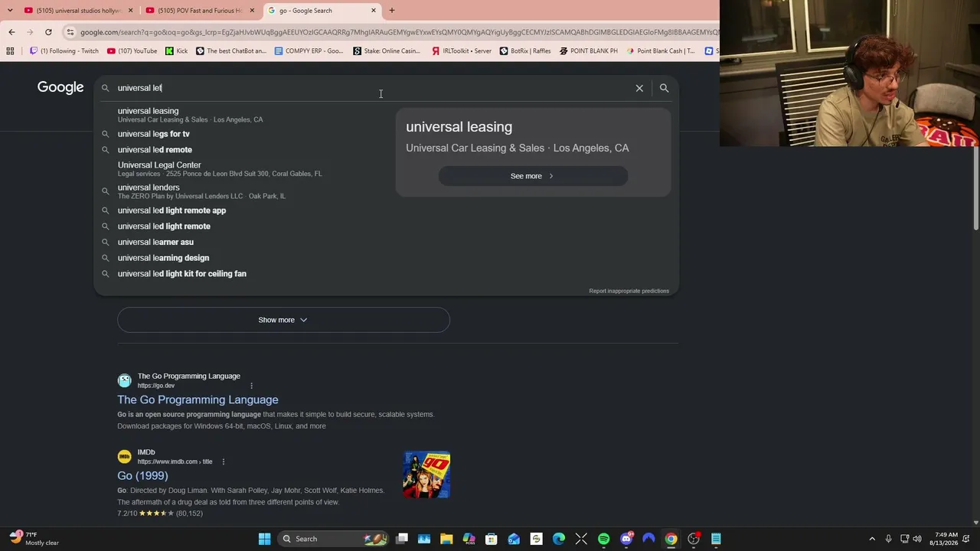Click 'See more' in universal leasing card

coord(533,176)
